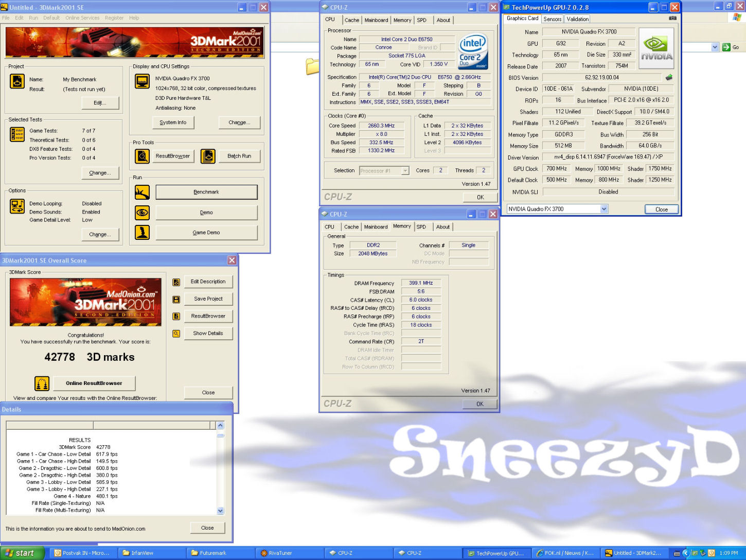Click the Edit... button in Project section
The height and width of the screenshot is (560, 746).
(100, 103)
